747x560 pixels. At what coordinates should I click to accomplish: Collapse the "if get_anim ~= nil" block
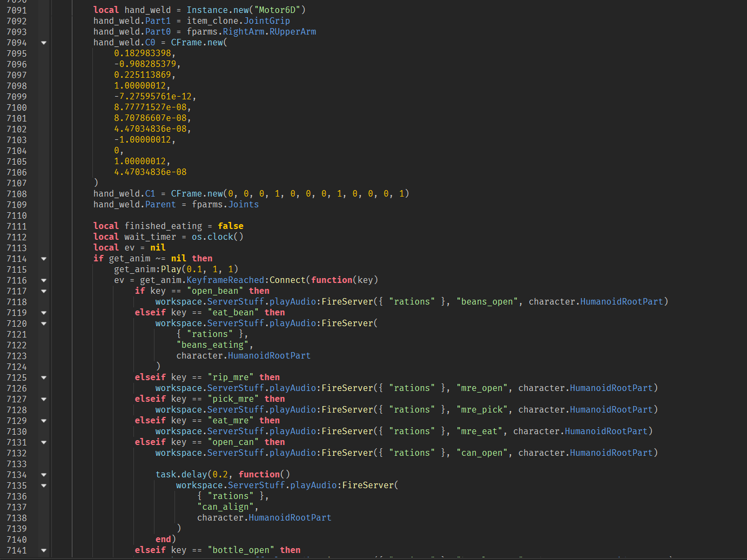(x=43, y=258)
